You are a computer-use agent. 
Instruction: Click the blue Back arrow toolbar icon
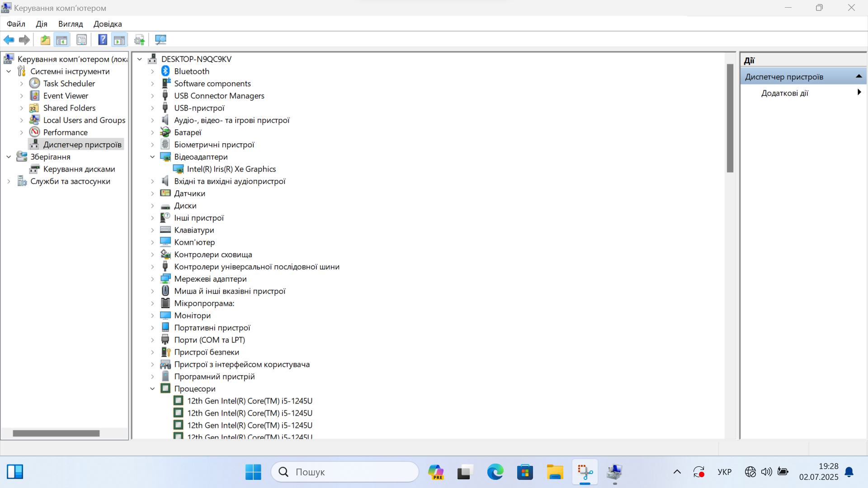click(9, 40)
